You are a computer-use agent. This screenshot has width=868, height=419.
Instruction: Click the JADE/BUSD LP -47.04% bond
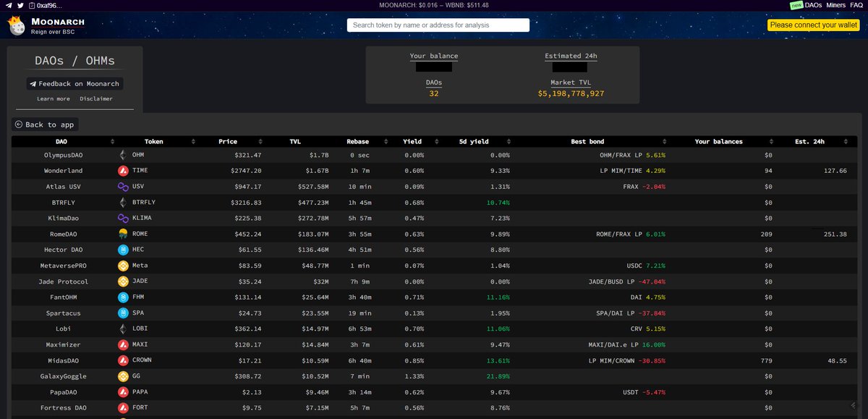(627, 282)
